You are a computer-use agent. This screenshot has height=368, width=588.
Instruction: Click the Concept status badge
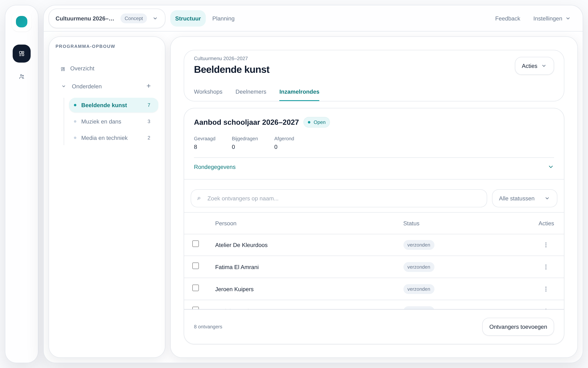click(134, 18)
